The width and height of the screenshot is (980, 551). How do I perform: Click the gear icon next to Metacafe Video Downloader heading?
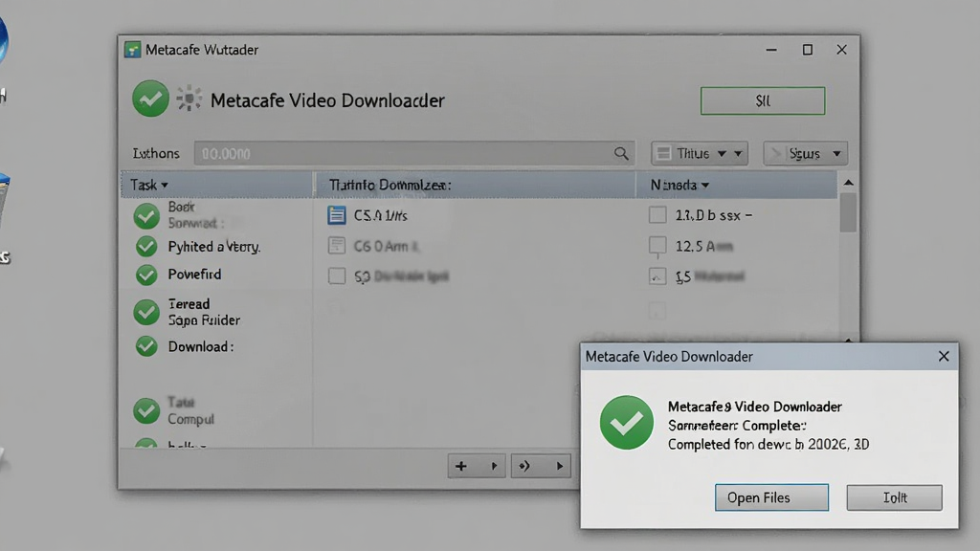pyautogui.click(x=189, y=99)
